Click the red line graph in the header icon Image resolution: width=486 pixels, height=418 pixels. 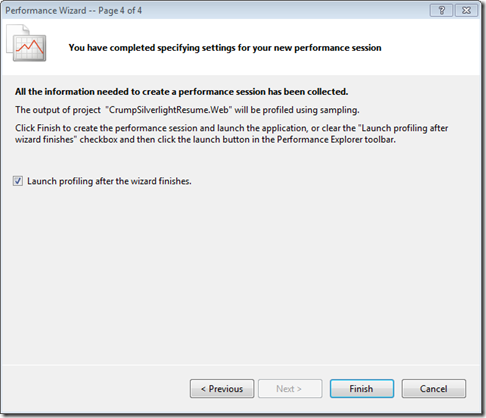tap(30, 47)
